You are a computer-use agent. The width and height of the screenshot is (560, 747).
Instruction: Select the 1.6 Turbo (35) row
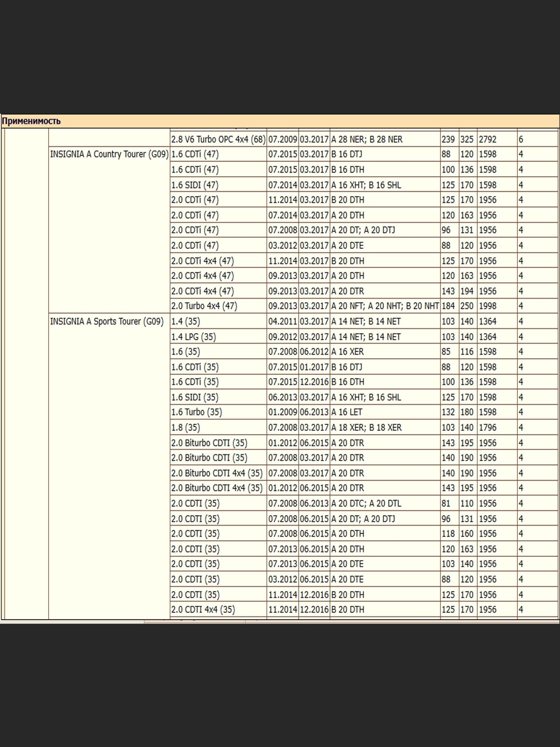tap(197, 412)
